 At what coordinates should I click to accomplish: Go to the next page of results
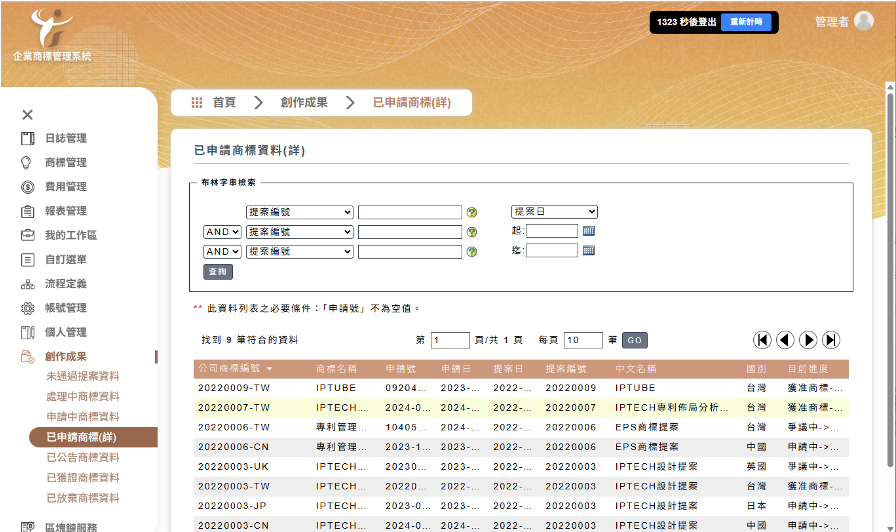(x=808, y=340)
